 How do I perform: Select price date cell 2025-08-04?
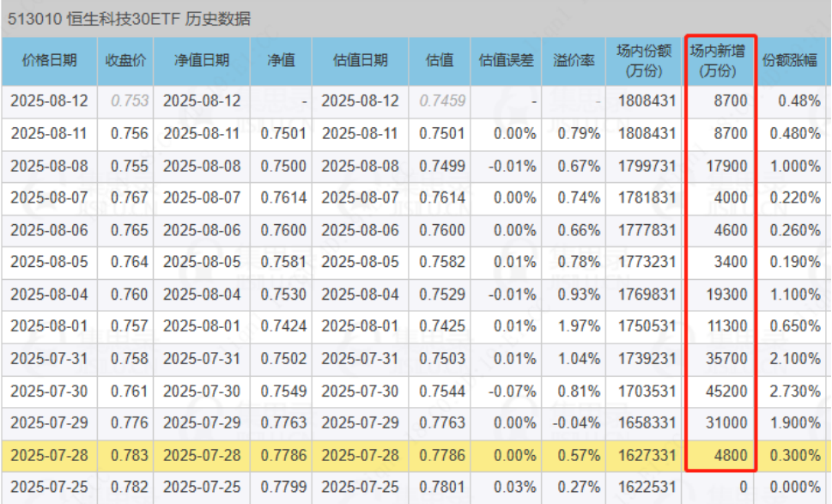pos(49,295)
